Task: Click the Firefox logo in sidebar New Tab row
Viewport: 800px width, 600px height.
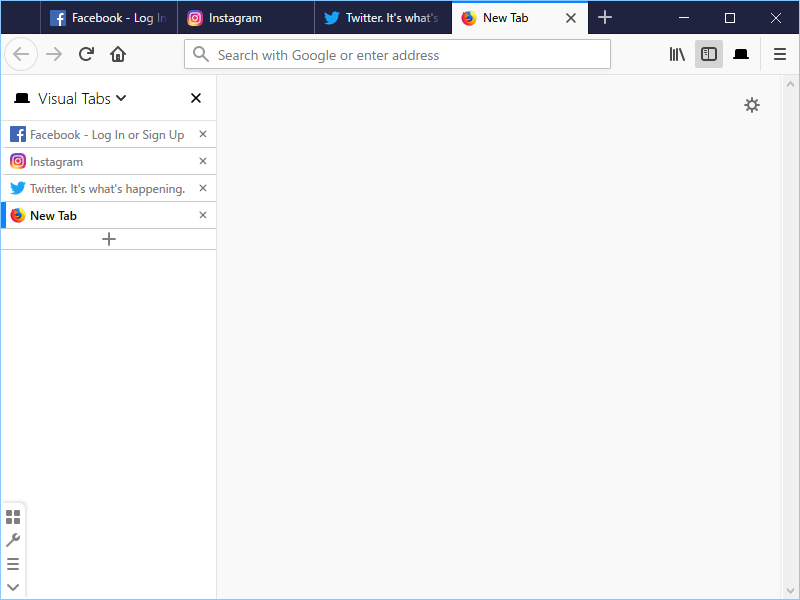Action: coord(18,215)
